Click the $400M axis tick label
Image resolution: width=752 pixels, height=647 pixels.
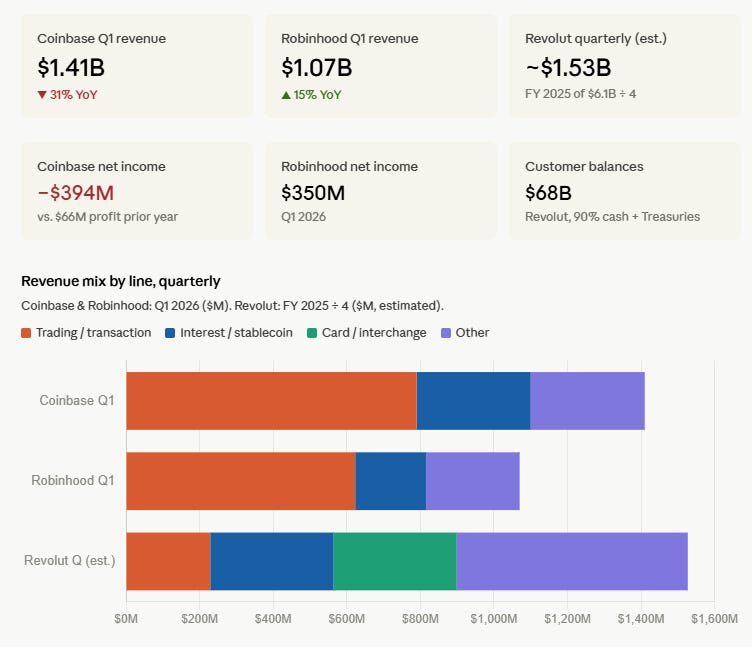click(x=273, y=619)
